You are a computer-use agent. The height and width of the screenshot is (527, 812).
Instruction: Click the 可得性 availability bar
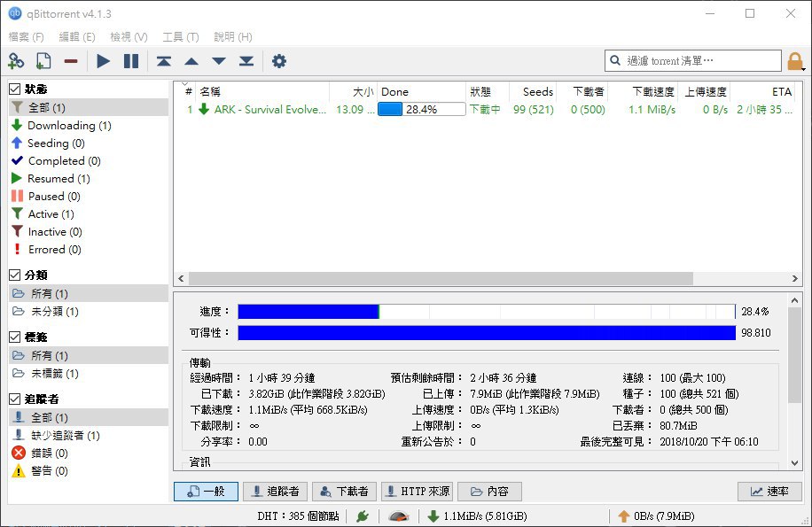point(487,332)
